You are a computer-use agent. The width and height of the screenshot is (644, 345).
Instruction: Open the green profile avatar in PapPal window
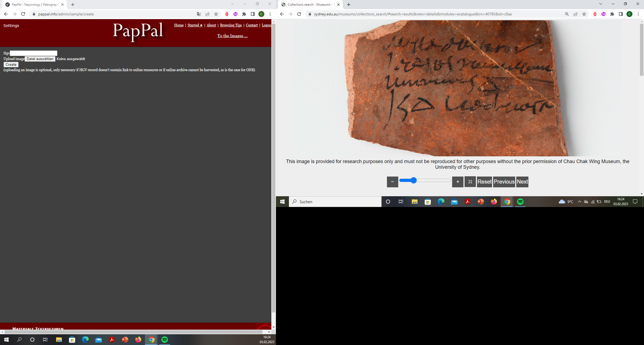261,14
